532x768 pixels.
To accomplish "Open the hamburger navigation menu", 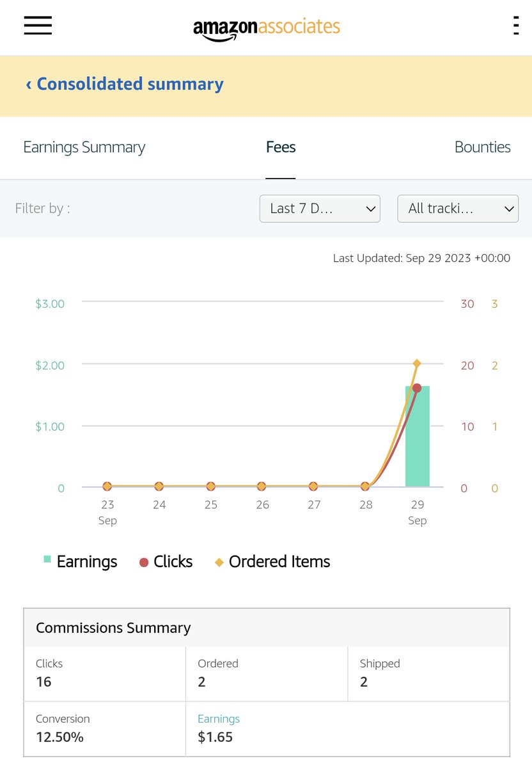I will tap(38, 25).
